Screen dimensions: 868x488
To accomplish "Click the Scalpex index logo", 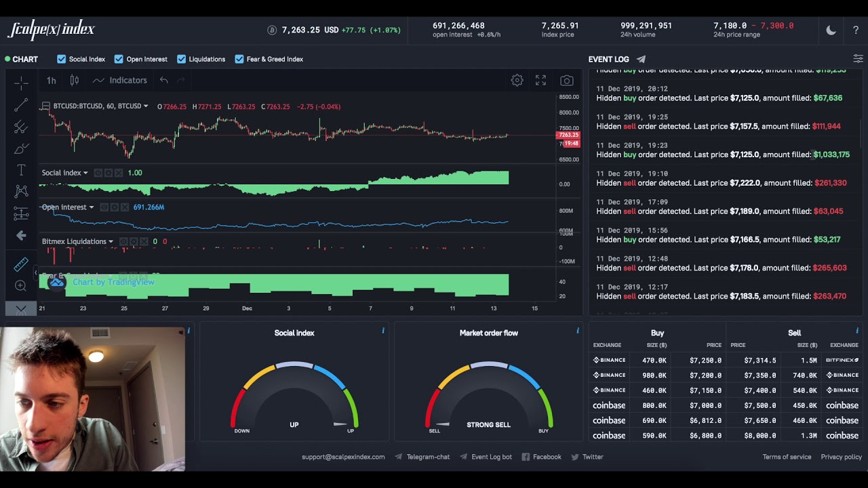I will (x=51, y=30).
